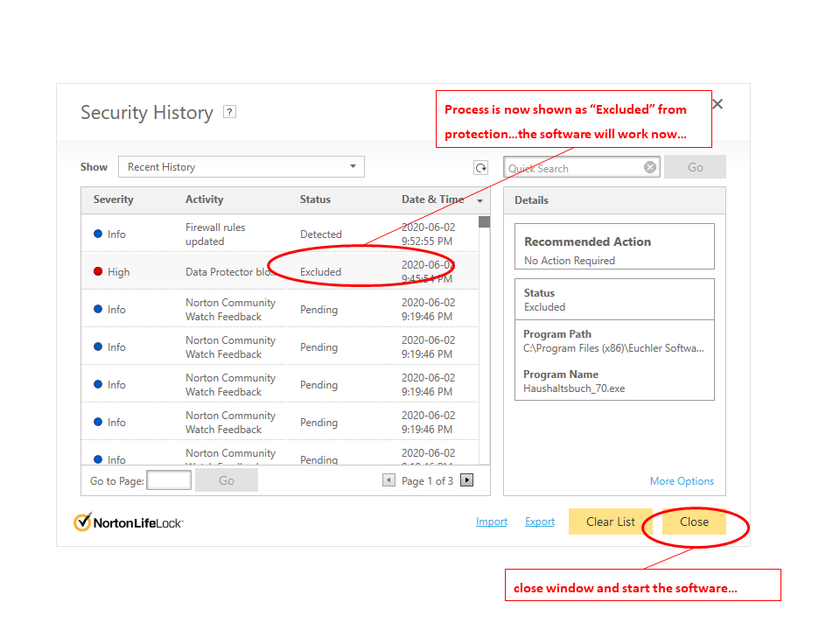
Task: Click the Go to Page input field
Action: coord(169,479)
